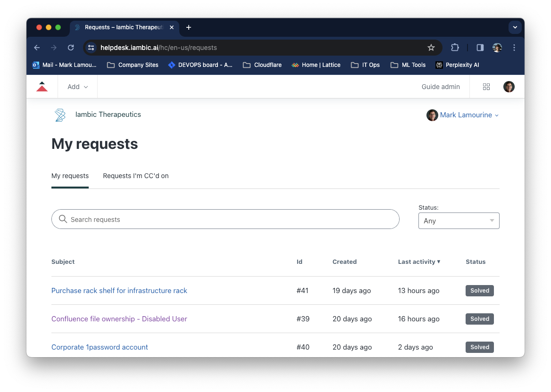Expand the Mark Lamourine user menu
Image resolution: width=551 pixels, height=392 pixels.
(x=465, y=115)
